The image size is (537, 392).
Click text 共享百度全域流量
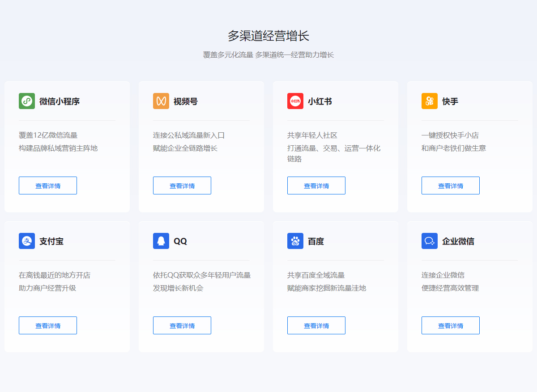(316, 275)
